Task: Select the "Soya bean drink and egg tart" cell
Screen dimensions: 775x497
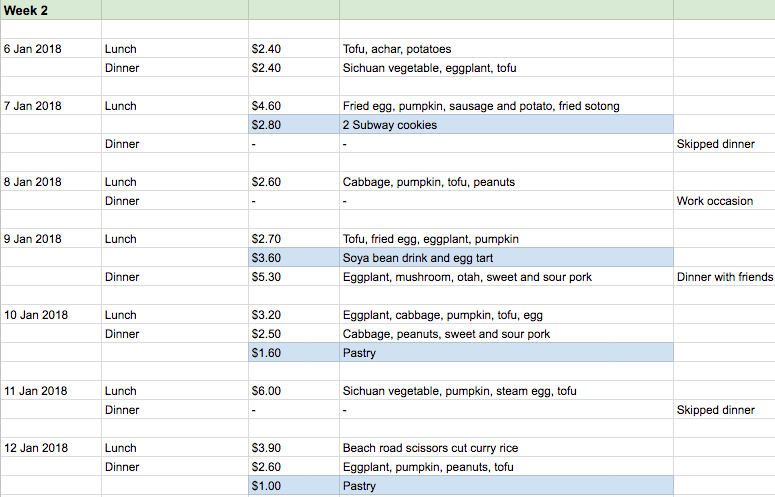Action: (x=505, y=258)
